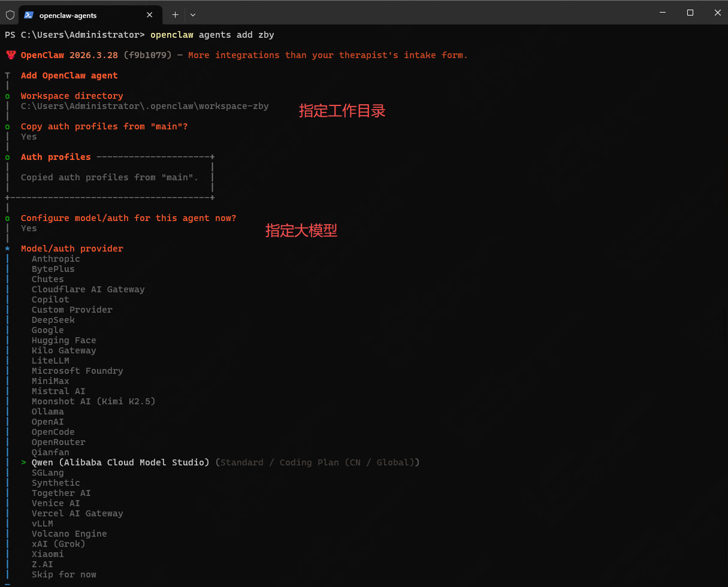Click the (f9b1079) commit hash
The image size is (728, 587).
[x=147, y=55]
